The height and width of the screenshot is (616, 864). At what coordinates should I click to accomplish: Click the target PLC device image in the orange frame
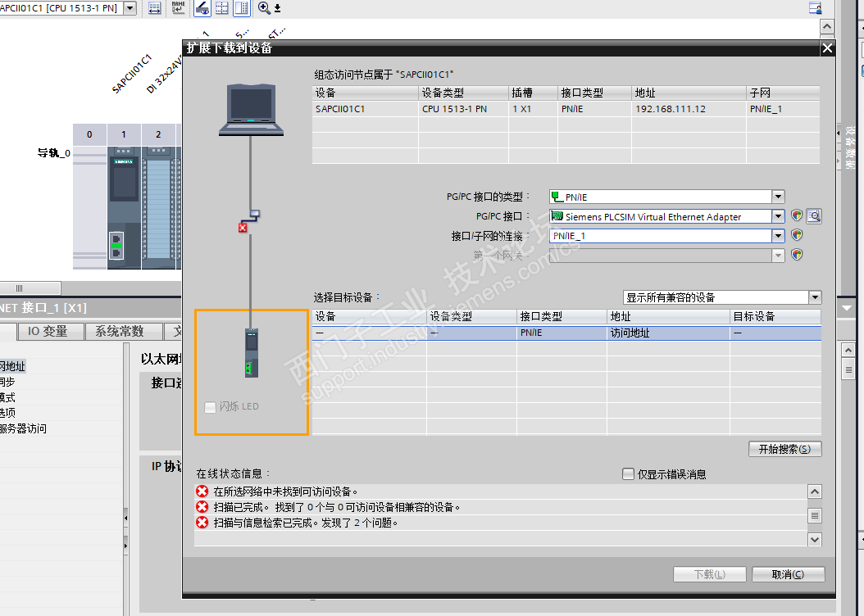[252, 353]
